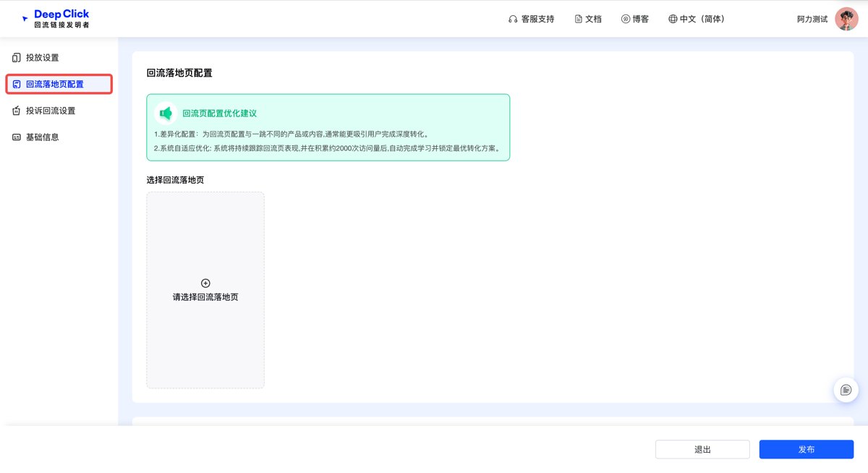The height and width of the screenshot is (473, 868).
Task: Open 文档 link in header
Action: (588, 20)
